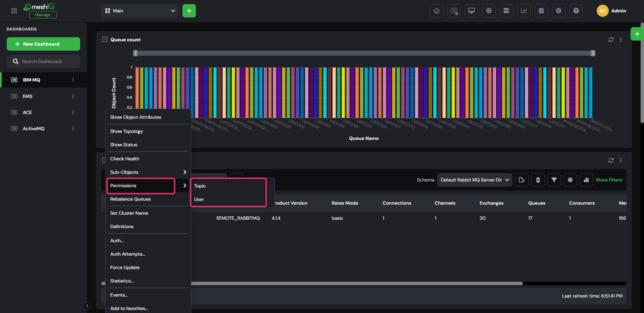The width and height of the screenshot is (644, 313).
Task: Refresh the lower table panel
Action: 611,160
